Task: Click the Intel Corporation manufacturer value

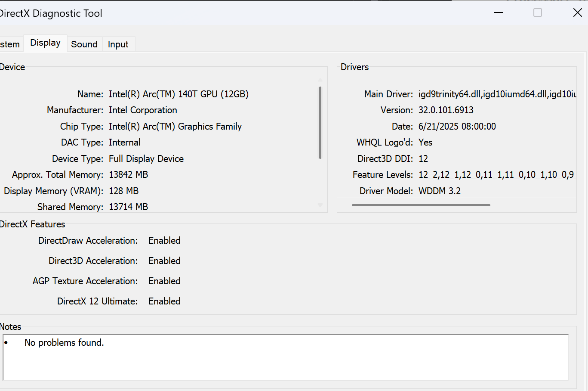Action: point(143,110)
